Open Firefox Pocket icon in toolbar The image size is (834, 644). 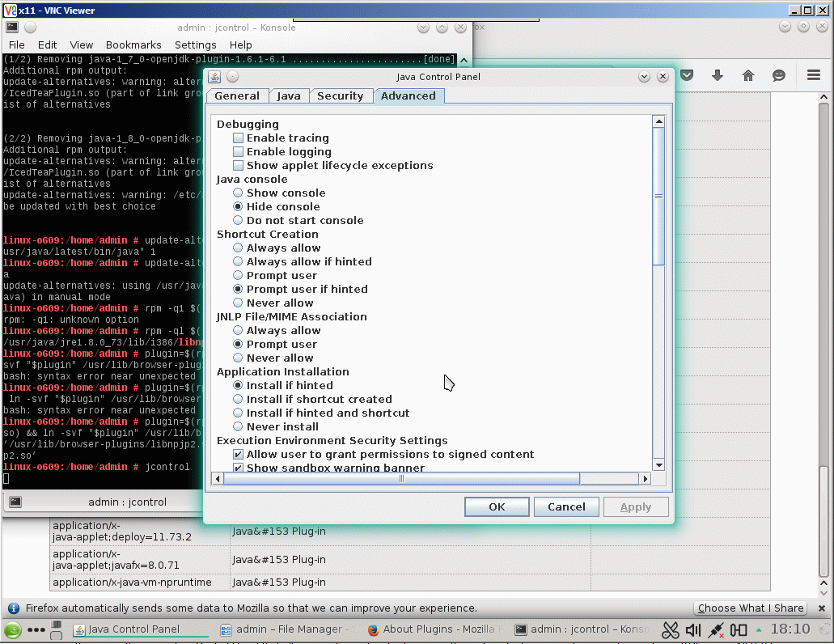click(x=688, y=75)
